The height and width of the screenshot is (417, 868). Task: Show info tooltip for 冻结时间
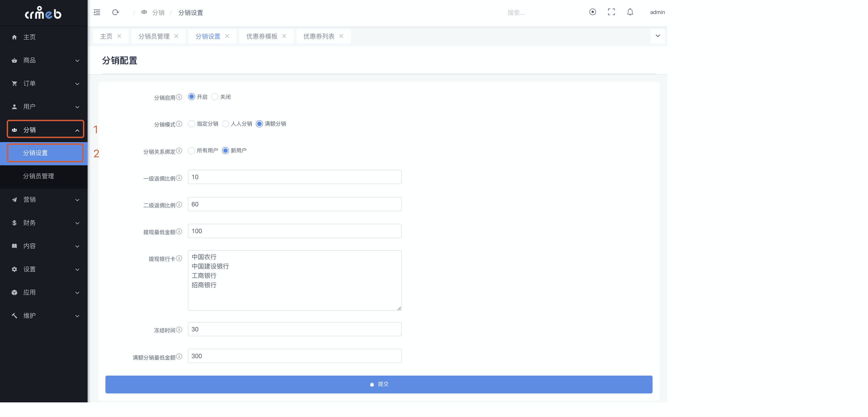(179, 330)
